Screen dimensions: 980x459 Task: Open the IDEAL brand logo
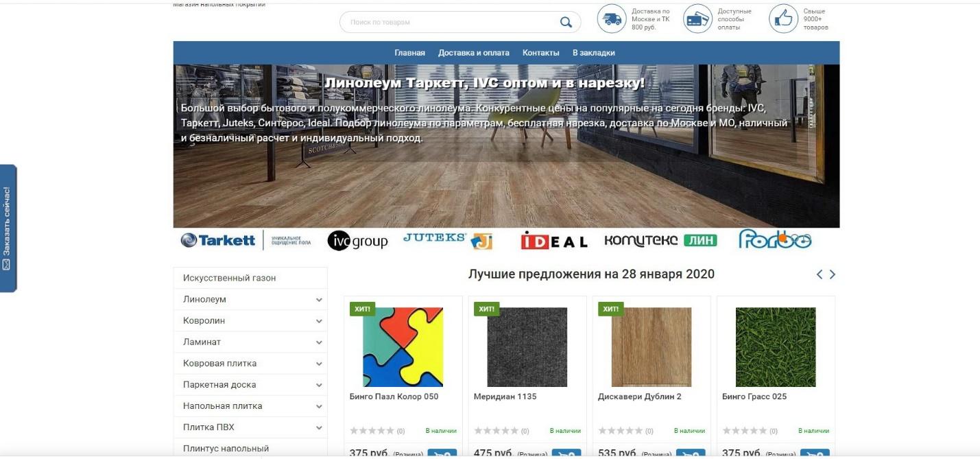[x=554, y=241]
